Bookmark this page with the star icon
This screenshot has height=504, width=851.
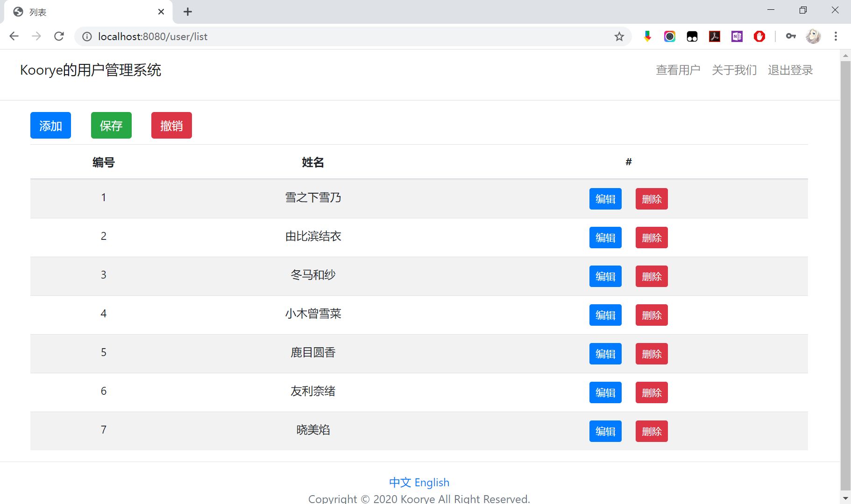pos(619,36)
